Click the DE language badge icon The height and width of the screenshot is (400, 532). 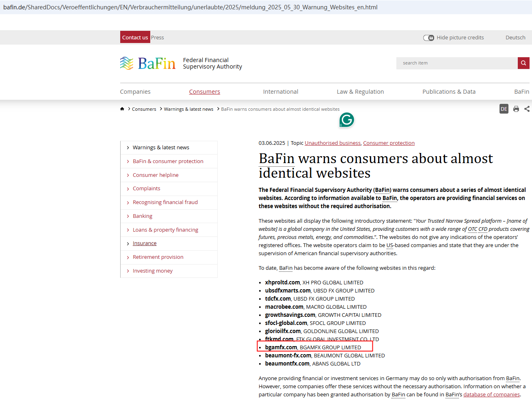click(504, 109)
